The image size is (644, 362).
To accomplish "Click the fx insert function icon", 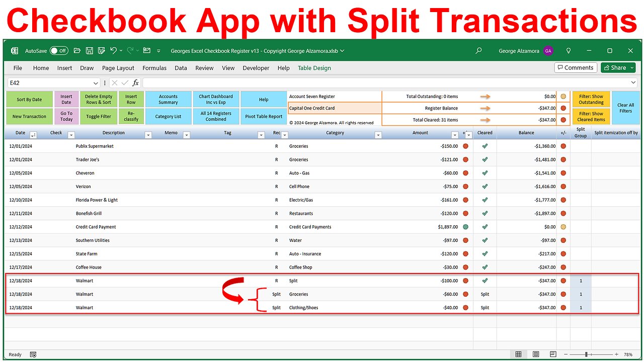I will [136, 83].
